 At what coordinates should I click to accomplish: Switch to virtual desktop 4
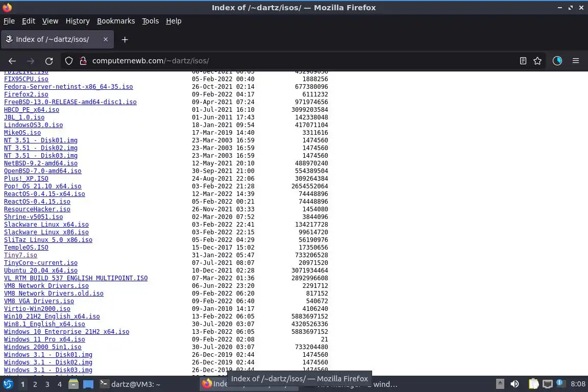point(60,384)
